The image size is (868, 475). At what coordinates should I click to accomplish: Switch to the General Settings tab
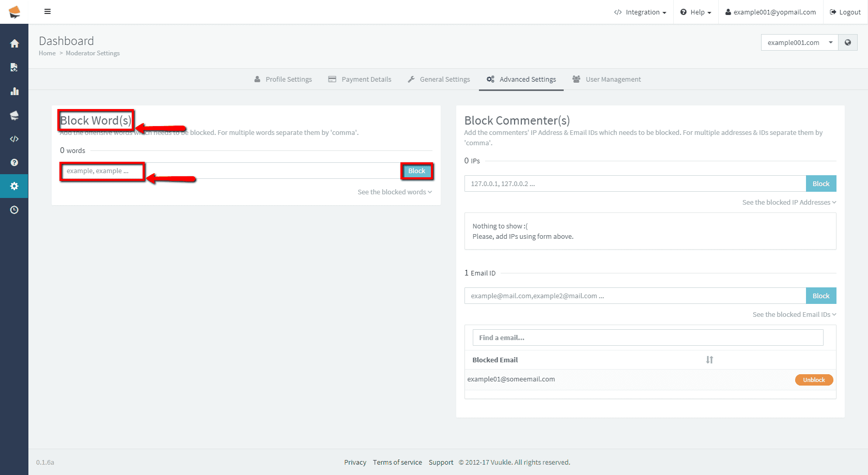(439, 79)
